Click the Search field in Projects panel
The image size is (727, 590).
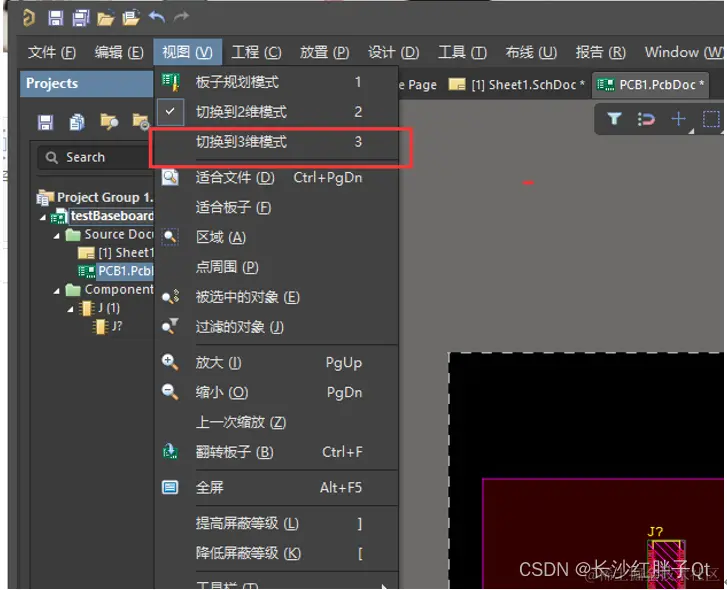pyautogui.click(x=96, y=158)
